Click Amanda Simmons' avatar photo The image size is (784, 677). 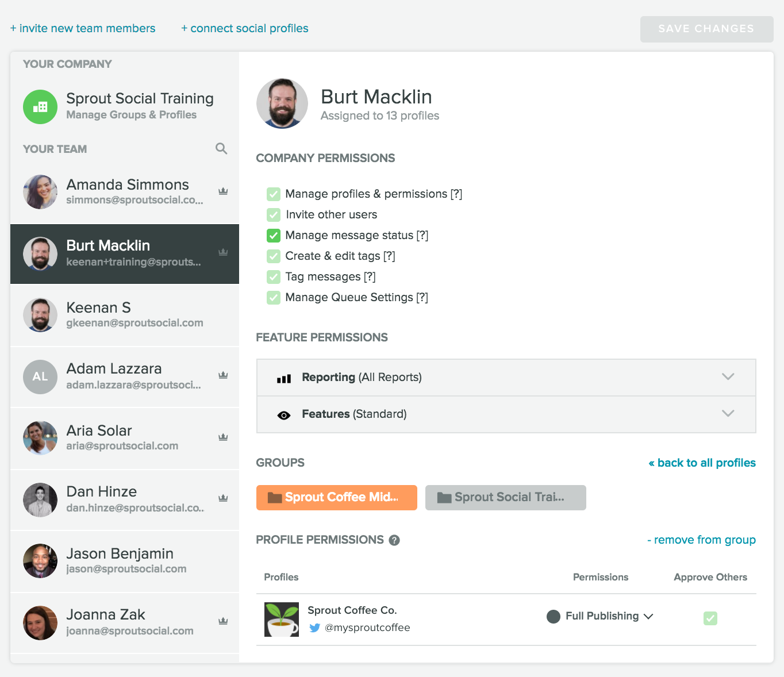(x=40, y=192)
